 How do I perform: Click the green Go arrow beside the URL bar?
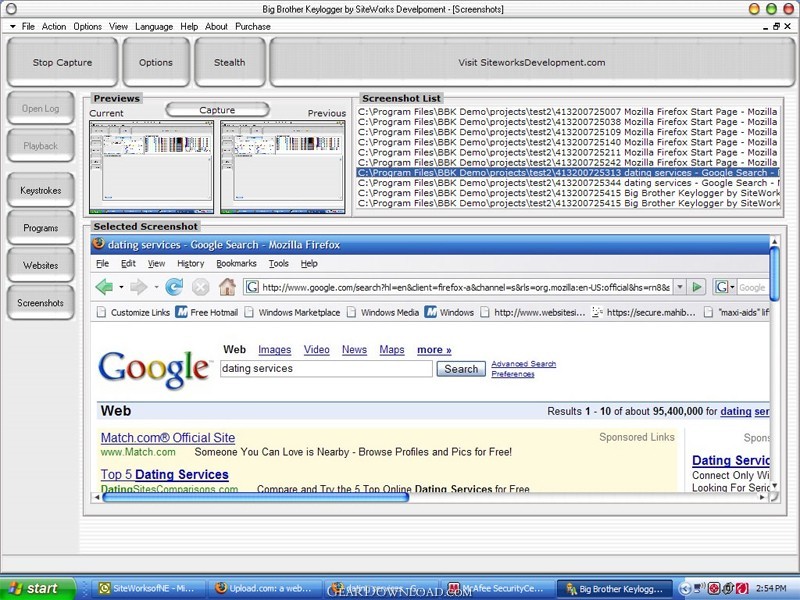(x=696, y=287)
